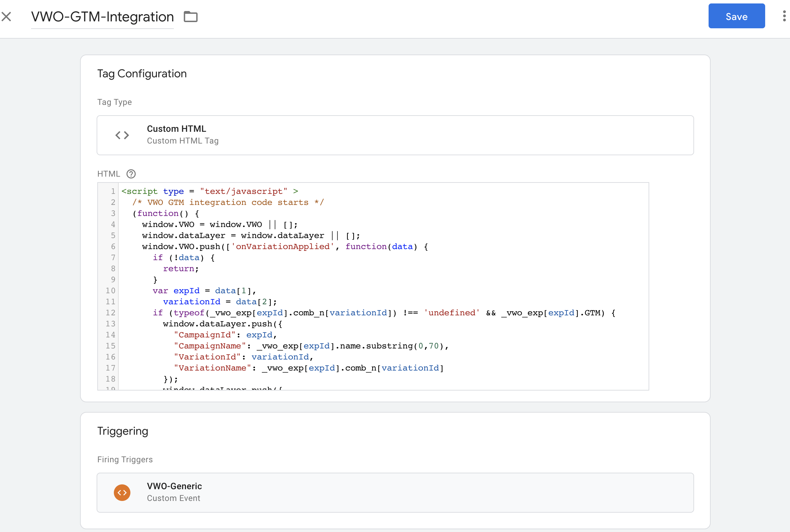
Task: Click the Custom HTML code brackets icon
Action: pyautogui.click(x=122, y=135)
